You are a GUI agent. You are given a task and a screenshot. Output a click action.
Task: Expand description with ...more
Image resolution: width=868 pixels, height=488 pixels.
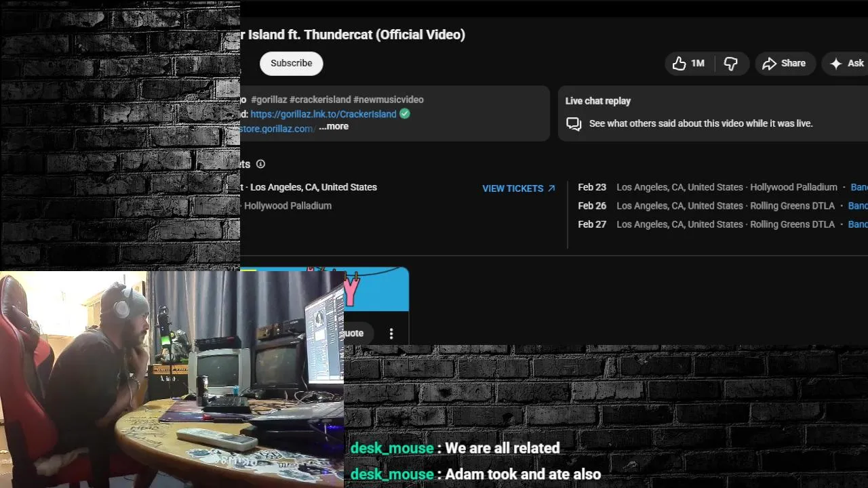334,126
